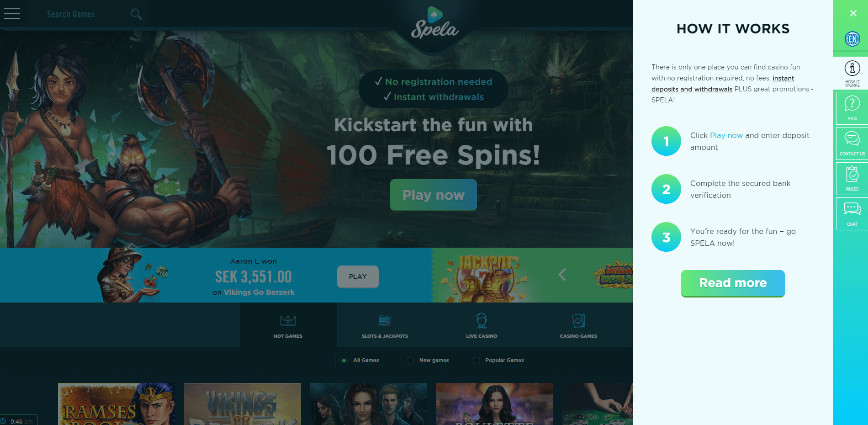
Task: Switch to the Hot Games tab
Action: [x=288, y=325]
